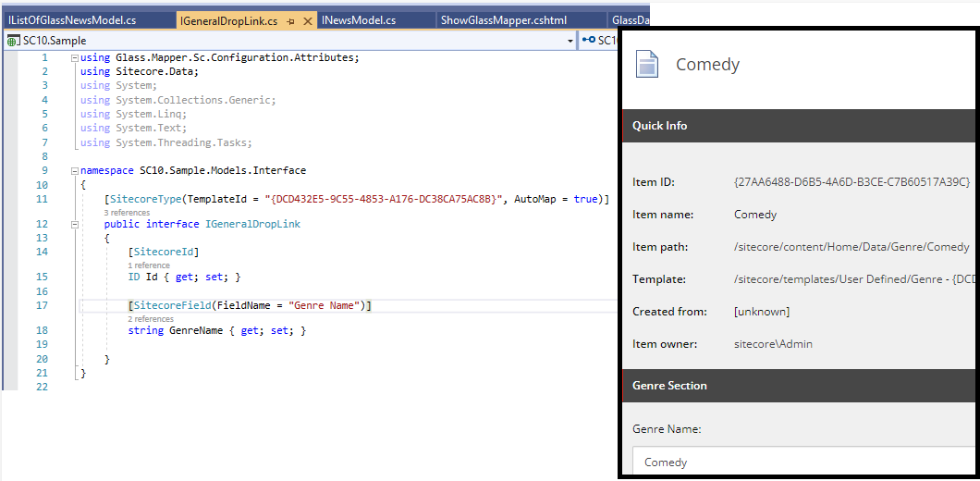Show the 3 references code lens
Viewport: 980px width, 481px height.
point(127,213)
